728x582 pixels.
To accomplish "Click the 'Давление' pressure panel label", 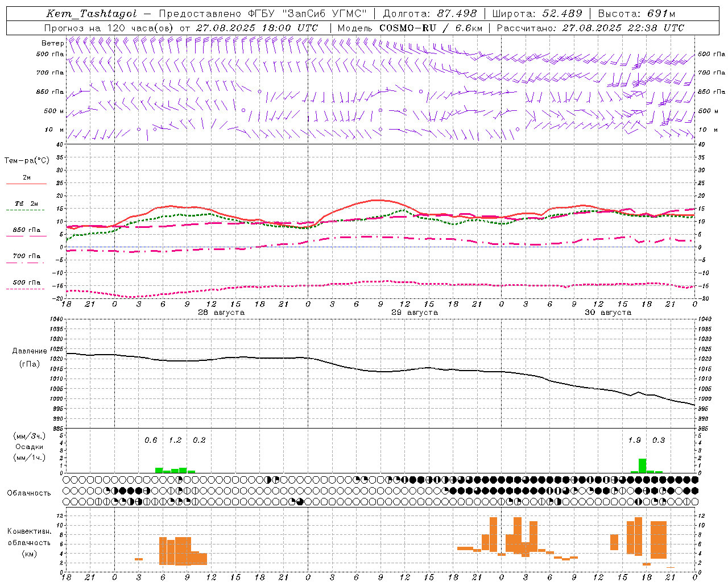I will coord(30,351).
